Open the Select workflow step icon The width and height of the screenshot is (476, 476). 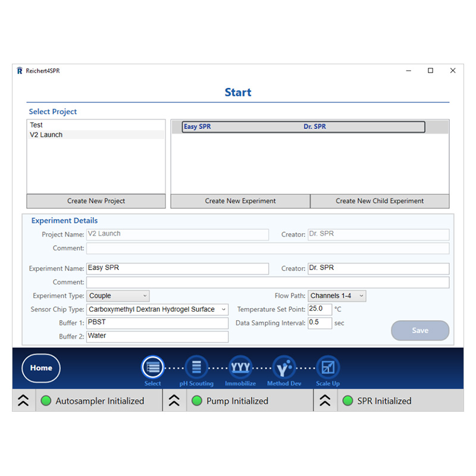pyautogui.click(x=152, y=368)
